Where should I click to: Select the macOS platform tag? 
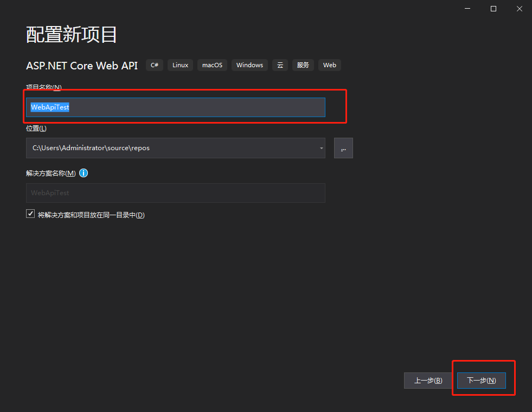pyautogui.click(x=211, y=65)
